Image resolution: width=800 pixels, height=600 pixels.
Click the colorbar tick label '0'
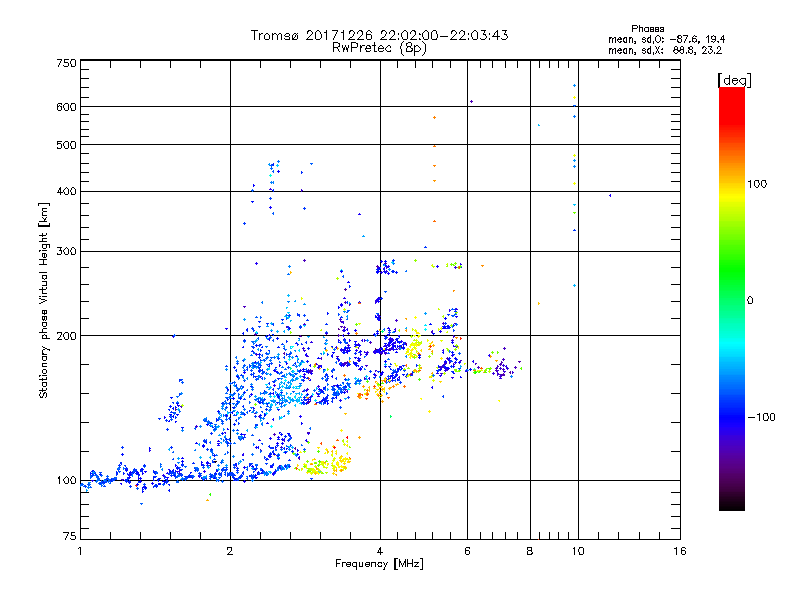coord(750,301)
